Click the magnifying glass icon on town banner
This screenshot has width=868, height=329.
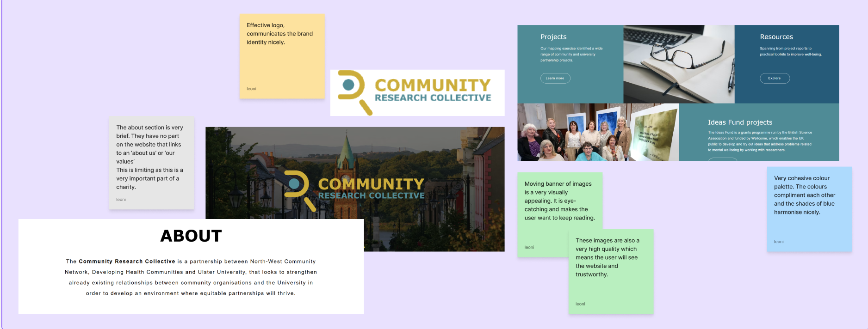[x=298, y=189]
